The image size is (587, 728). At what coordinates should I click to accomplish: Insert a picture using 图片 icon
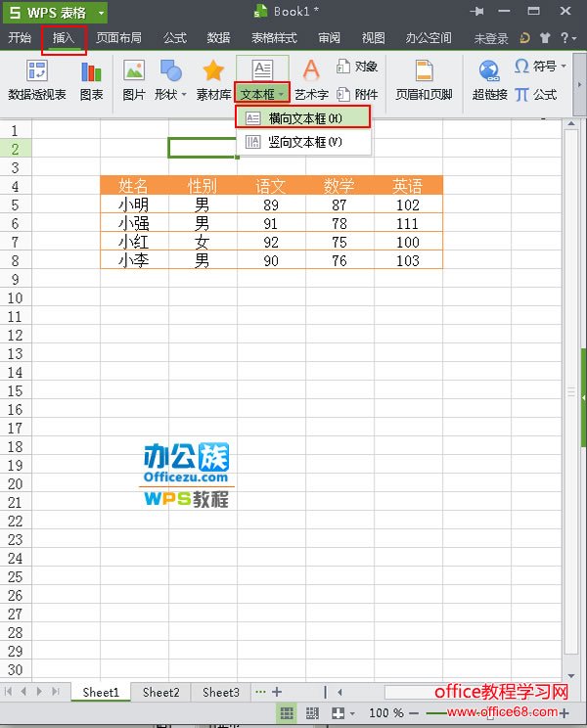(x=134, y=81)
